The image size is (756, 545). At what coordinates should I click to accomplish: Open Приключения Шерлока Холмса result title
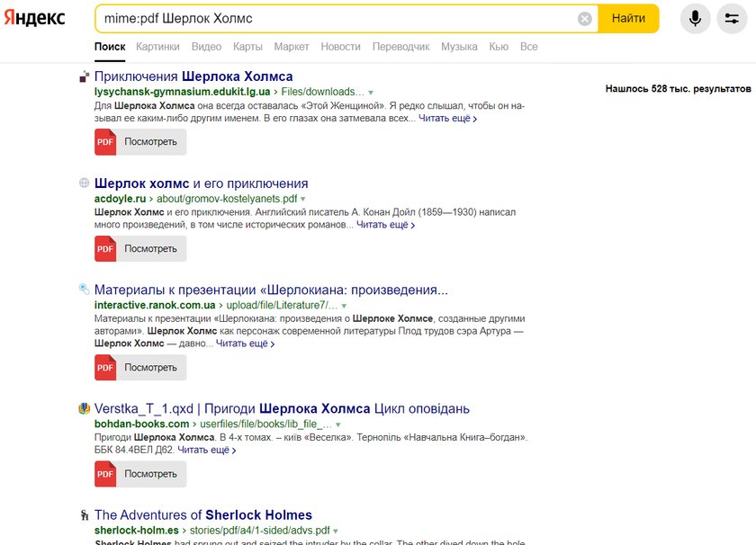pyautogui.click(x=193, y=76)
